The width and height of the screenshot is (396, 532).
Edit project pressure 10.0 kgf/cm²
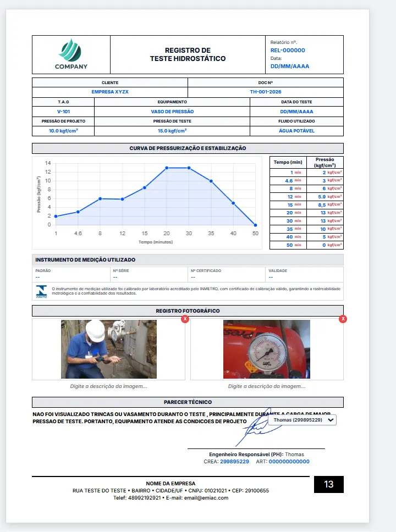pyautogui.click(x=63, y=131)
